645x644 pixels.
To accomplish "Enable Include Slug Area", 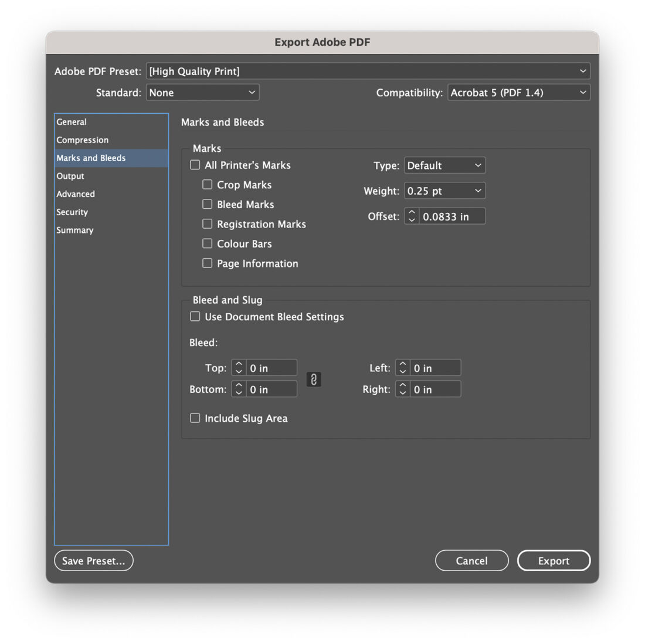I will [x=195, y=418].
